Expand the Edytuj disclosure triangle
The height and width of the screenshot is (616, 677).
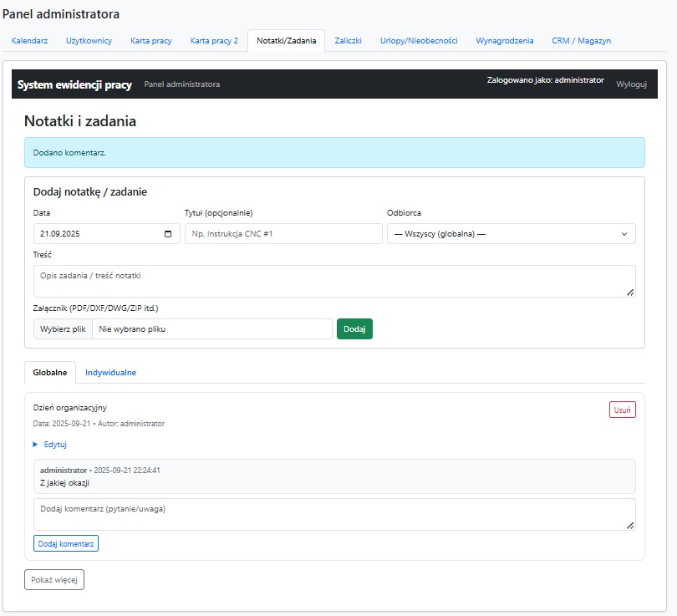click(36, 445)
